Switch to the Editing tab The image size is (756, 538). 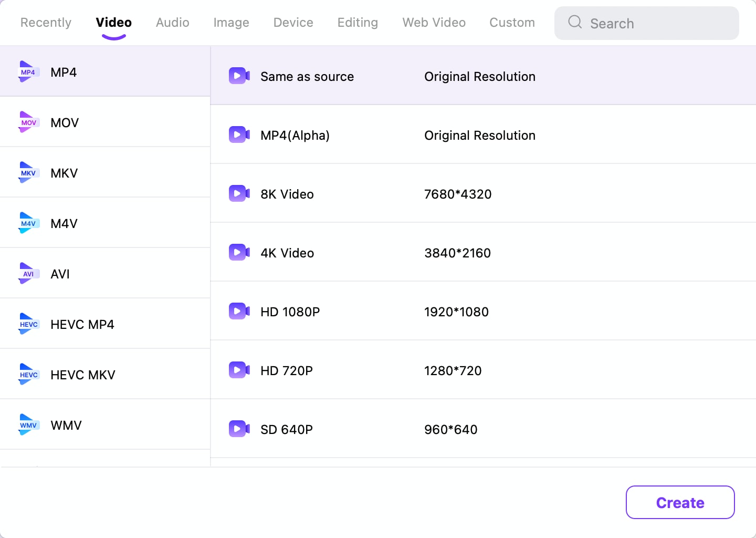[358, 23]
